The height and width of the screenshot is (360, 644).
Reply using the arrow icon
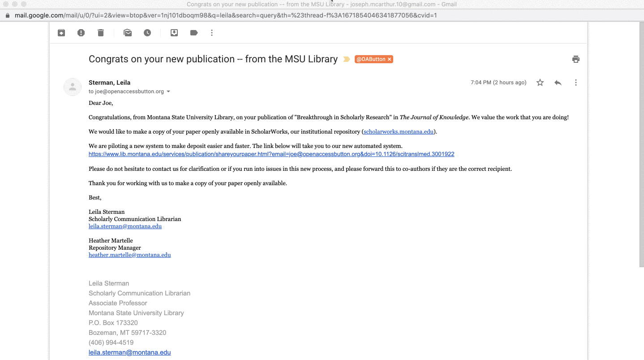coord(558,82)
